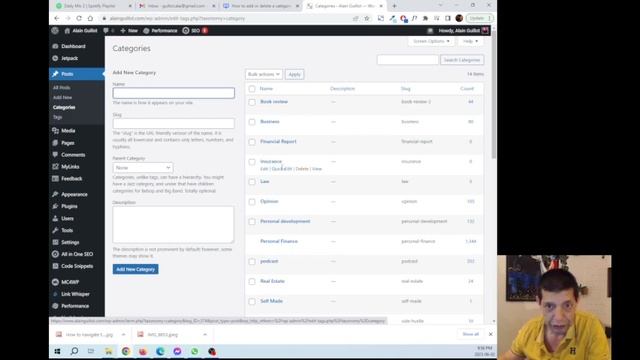Click the page vertical scrollbar

[494, 94]
